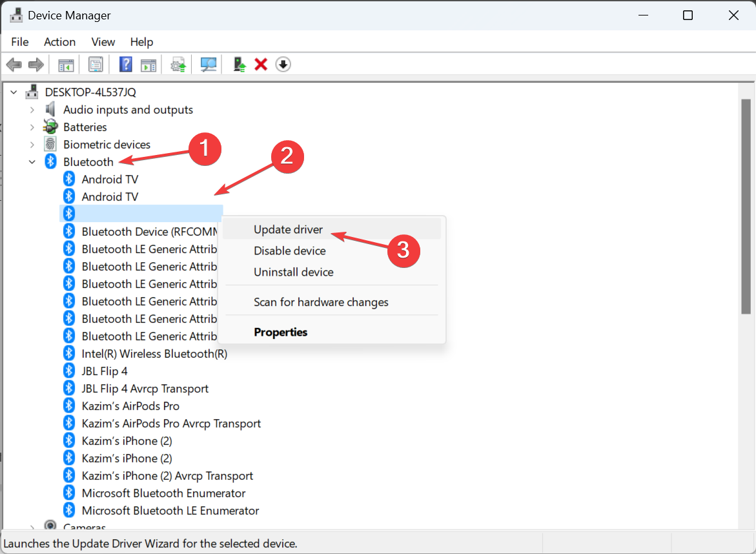Select Microsoft Bluetooth LE Enumerator
The image size is (756, 554).
click(x=170, y=510)
